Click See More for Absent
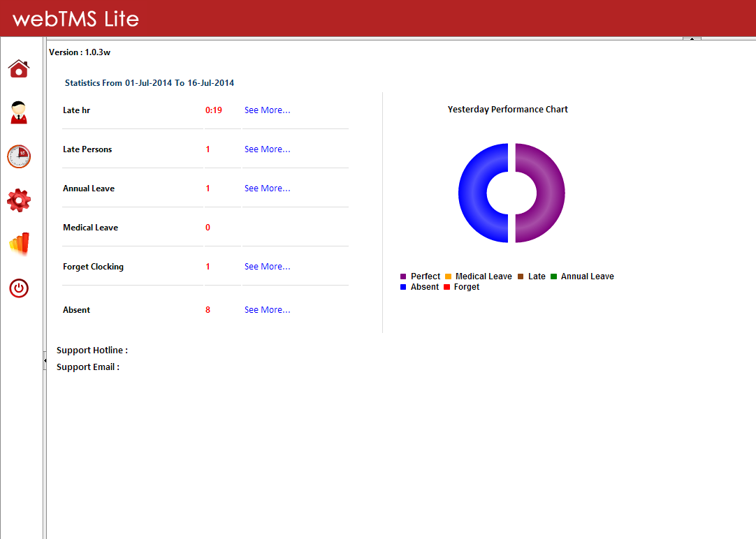This screenshot has height=539, width=756. 267,310
